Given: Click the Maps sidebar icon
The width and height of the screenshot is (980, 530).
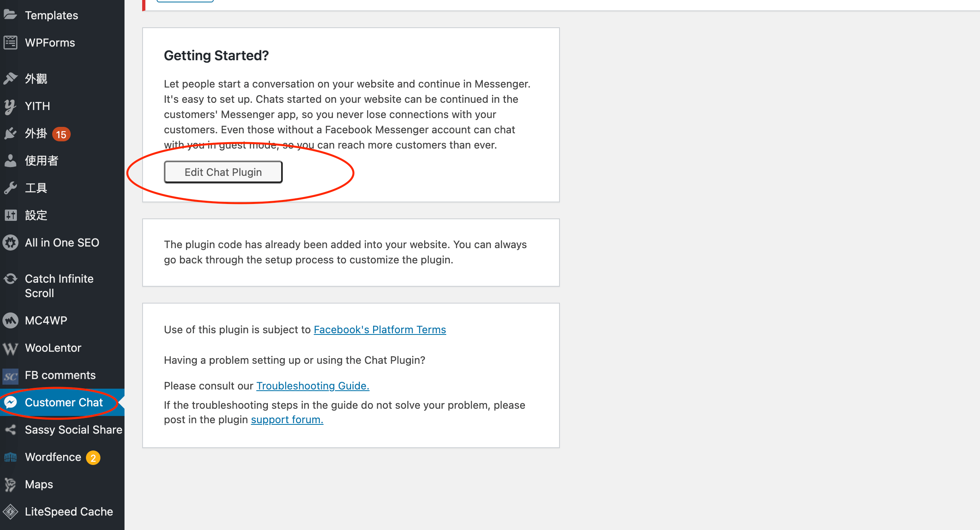Looking at the screenshot, I should [x=10, y=484].
